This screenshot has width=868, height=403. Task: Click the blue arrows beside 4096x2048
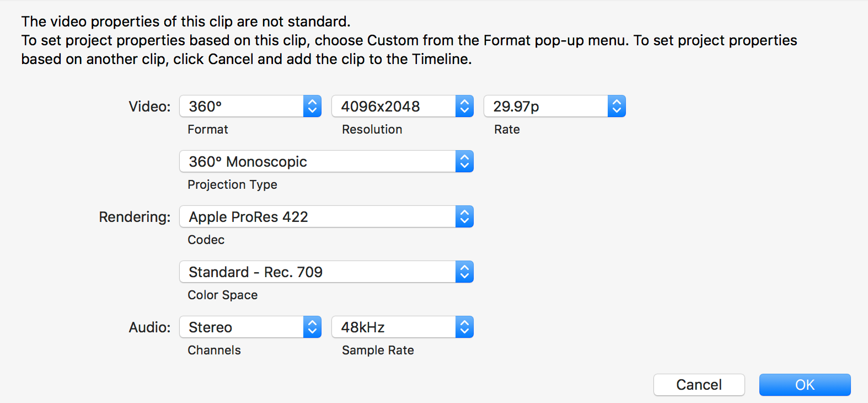pyautogui.click(x=464, y=106)
